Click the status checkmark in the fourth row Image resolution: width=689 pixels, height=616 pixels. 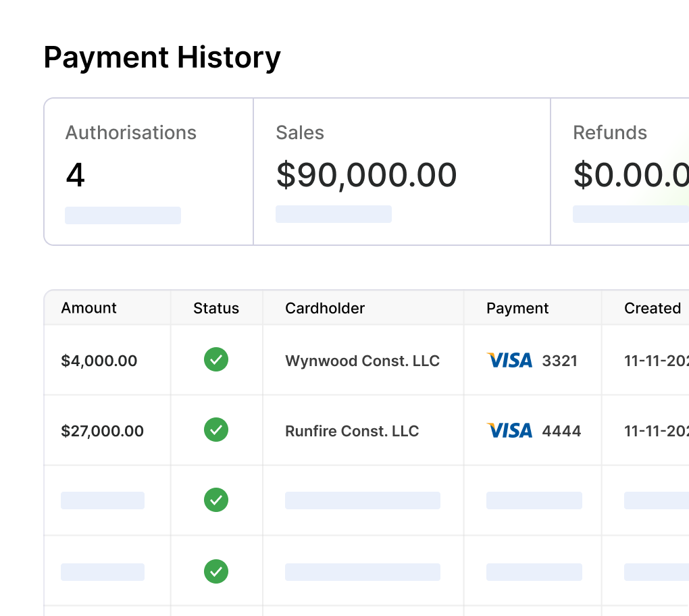(x=216, y=571)
